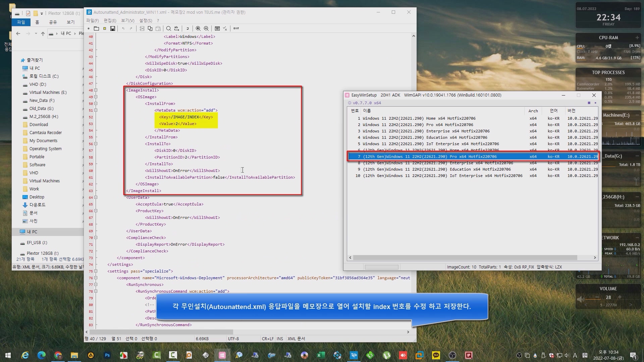Click the Windows Start button on taskbar
The width and height of the screenshot is (644, 362).
(x=8, y=355)
